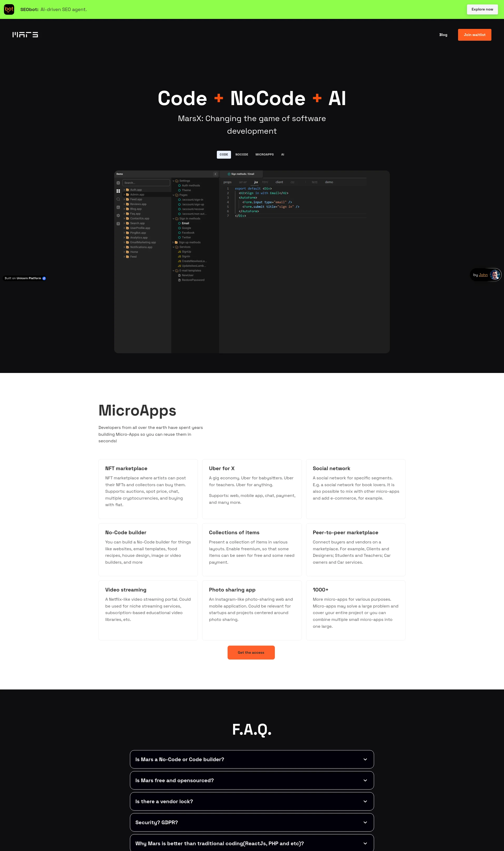Click the Explore now button

[482, 9]
